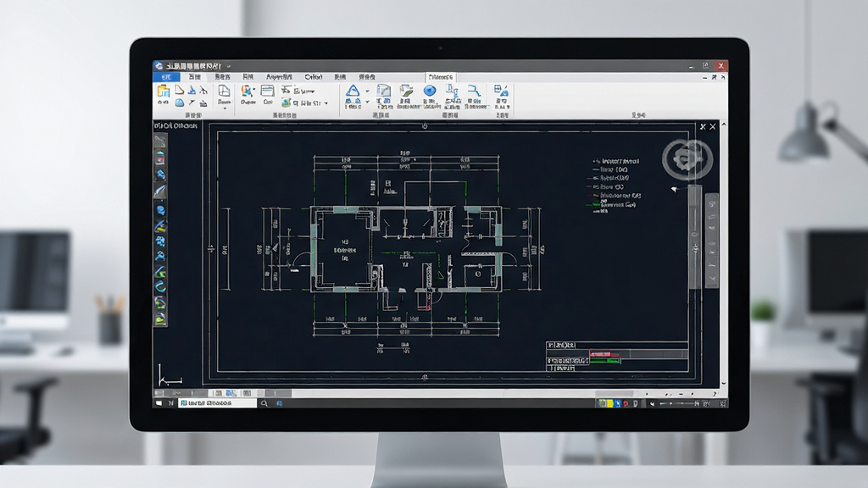
Task: Select the second tool in the left palette
Action: pyautogui.click(x=160, y=158)
